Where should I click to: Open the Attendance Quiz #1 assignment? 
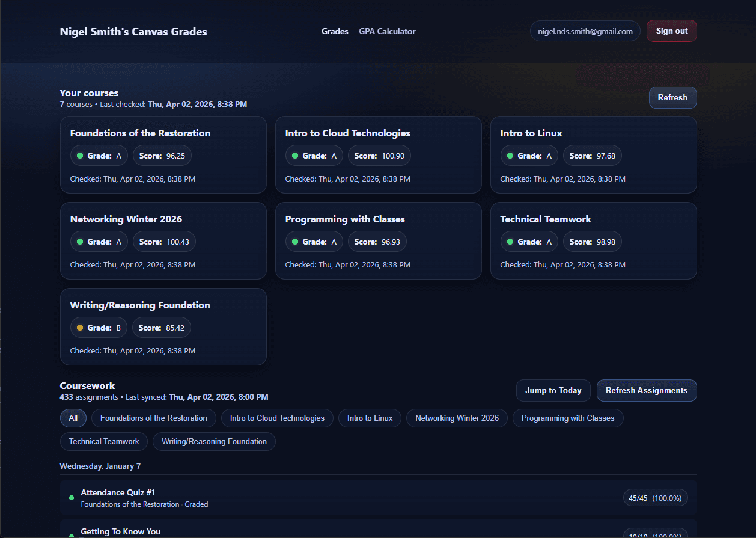[x=118, y=492]
